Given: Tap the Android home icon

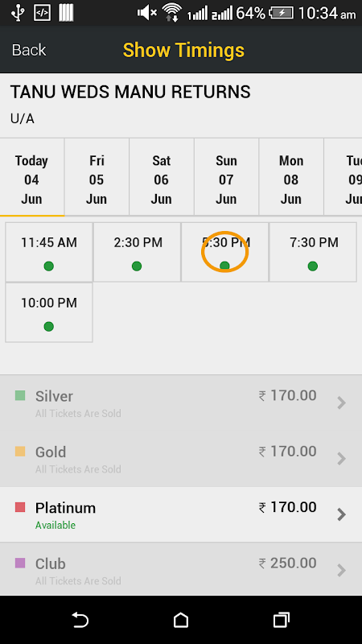Looking at the screenshot, I should (x=180, y=620).
